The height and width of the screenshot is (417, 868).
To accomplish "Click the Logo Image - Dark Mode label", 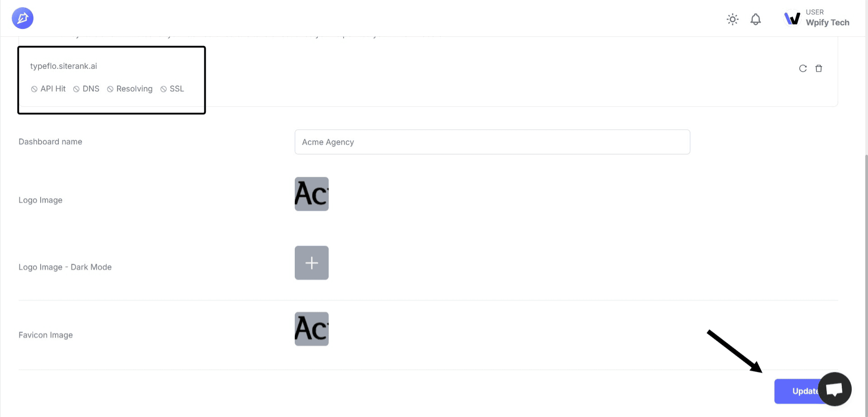I will point(65,267).
